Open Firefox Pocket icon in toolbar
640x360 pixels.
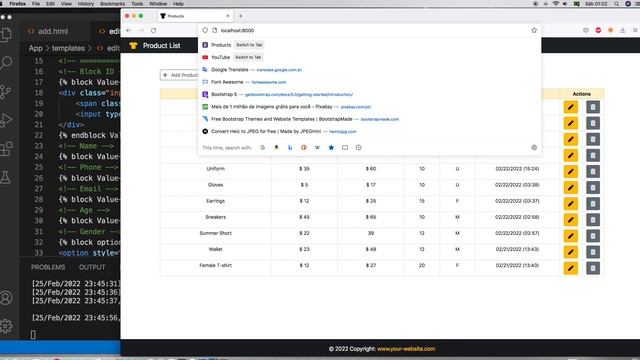pyautogui.click(x=586, y=30)
